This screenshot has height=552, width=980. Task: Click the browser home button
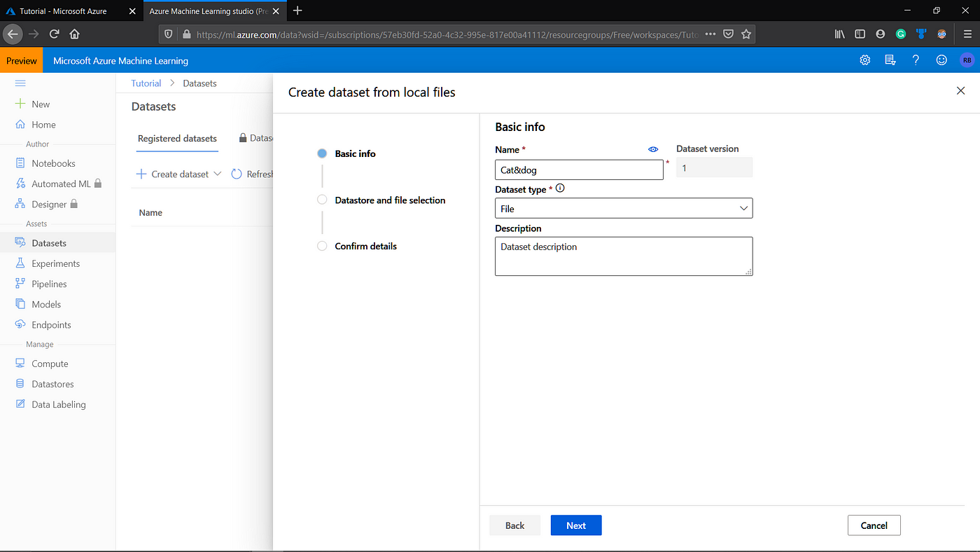75,34
